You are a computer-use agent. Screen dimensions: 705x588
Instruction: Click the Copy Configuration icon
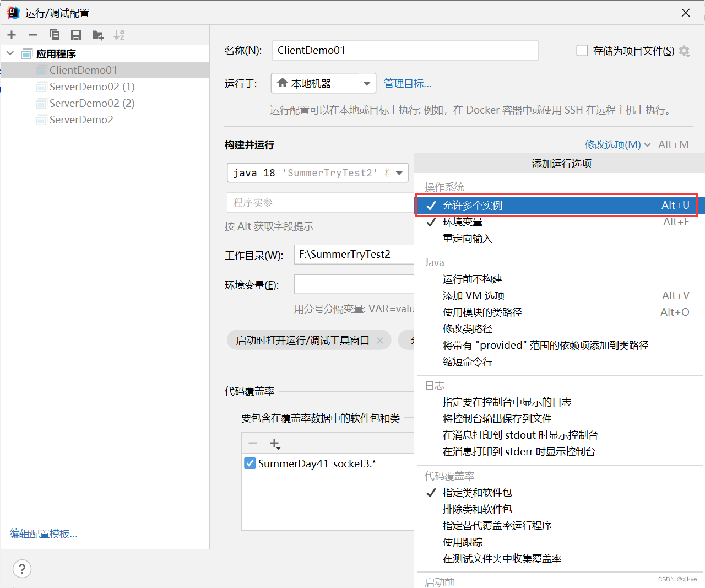[55, 35]
